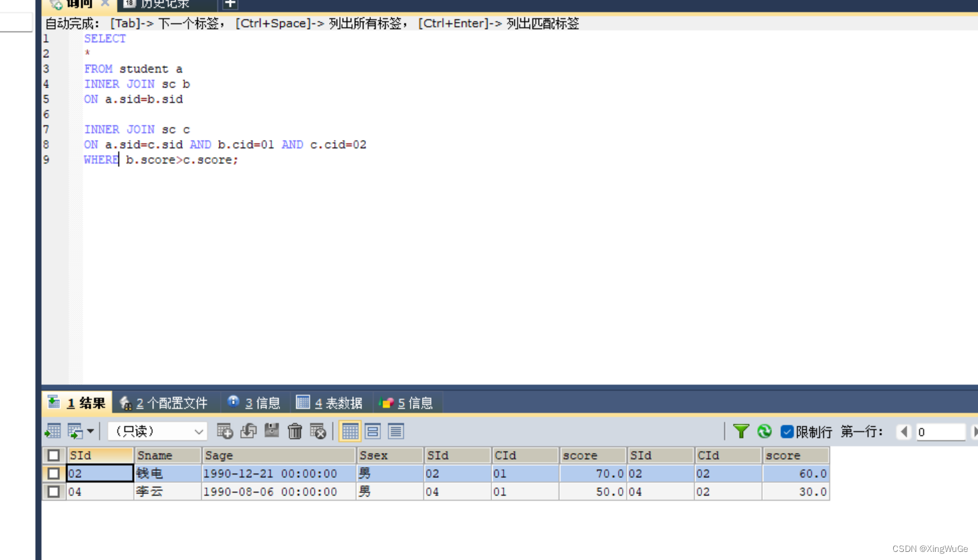Image resolution: width=978 pixels, height=560 pixels.
Task: Click the Sname column header
Action: coord(168,456)
